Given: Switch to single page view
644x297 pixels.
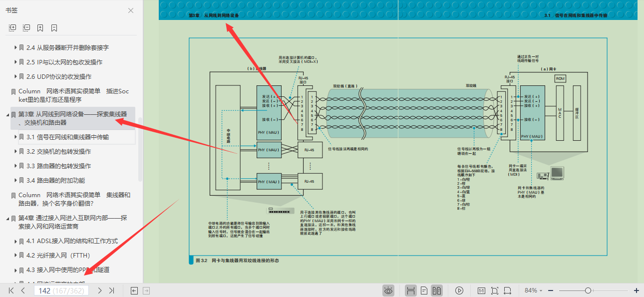Looking at the screenshot, I should coord(424,291).
